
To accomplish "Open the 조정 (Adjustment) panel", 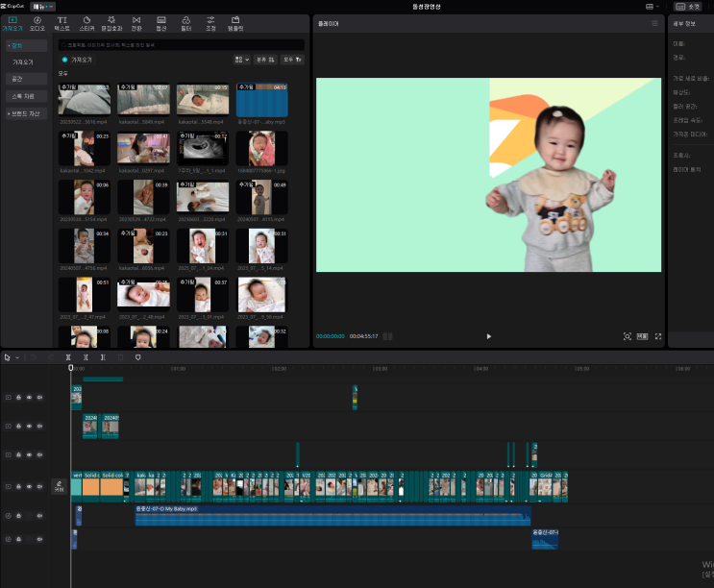I will [210, 23].
